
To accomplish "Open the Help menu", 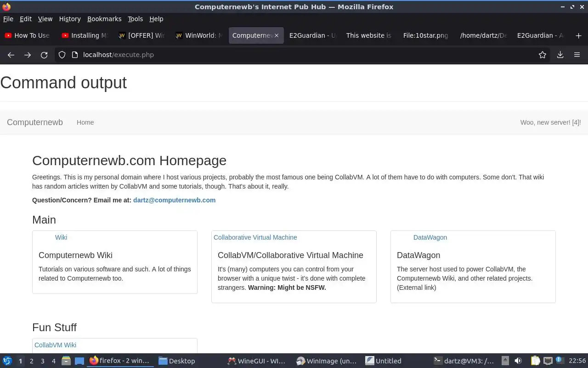I will [x=156, y=19].
